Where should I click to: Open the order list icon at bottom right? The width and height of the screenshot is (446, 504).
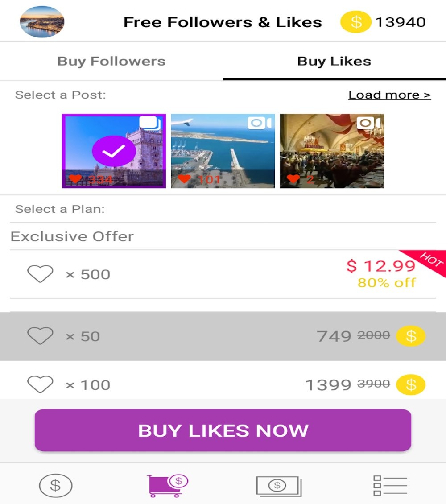(x=391, y=485)
